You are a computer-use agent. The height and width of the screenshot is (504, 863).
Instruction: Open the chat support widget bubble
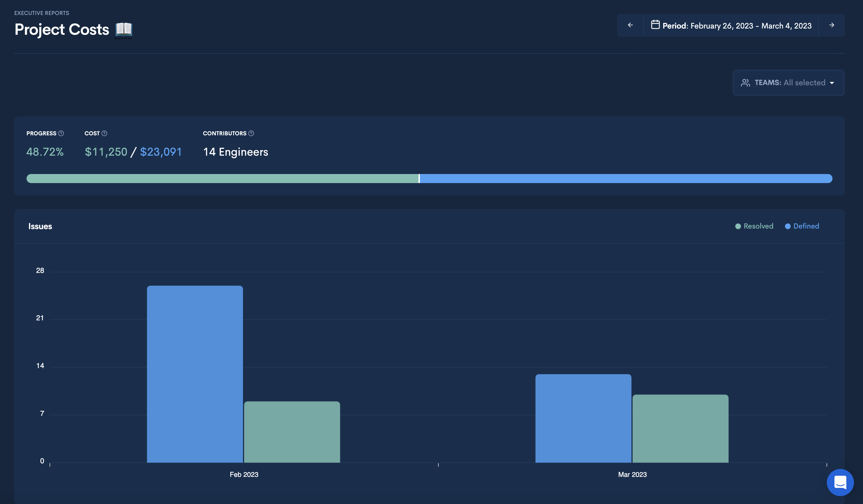point(840,482)
